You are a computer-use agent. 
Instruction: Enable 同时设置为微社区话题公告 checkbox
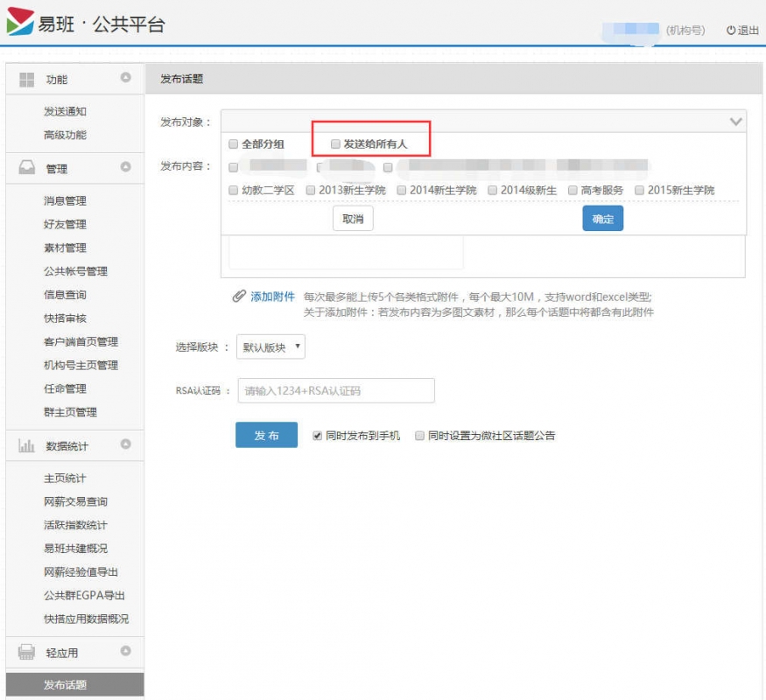point(420,435)
